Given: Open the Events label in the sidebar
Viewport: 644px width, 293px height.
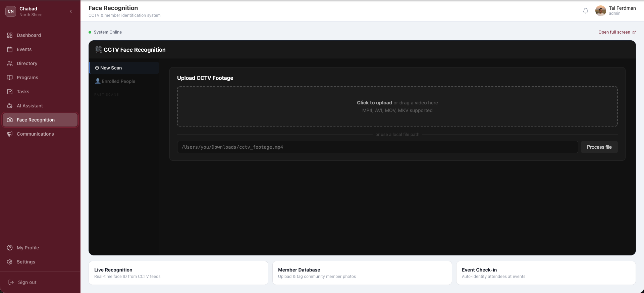Looking at the screenshot, I should (x=24, y=49).
